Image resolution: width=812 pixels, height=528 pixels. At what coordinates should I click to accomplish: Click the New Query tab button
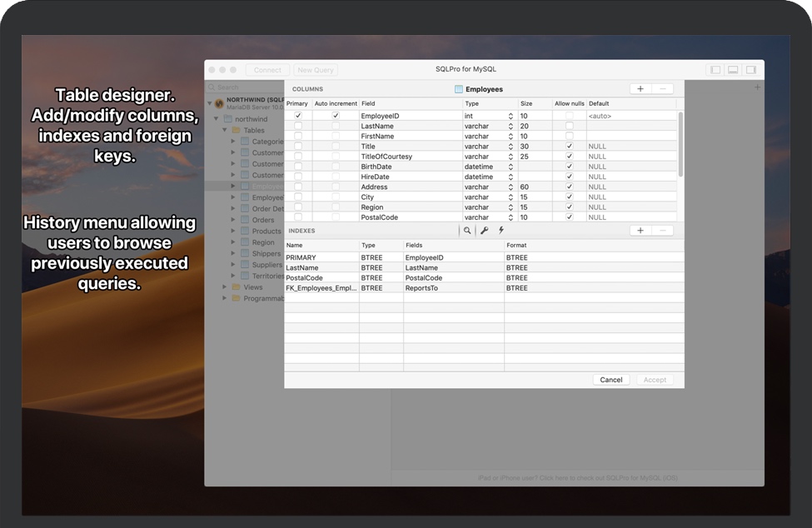(315, 70)
